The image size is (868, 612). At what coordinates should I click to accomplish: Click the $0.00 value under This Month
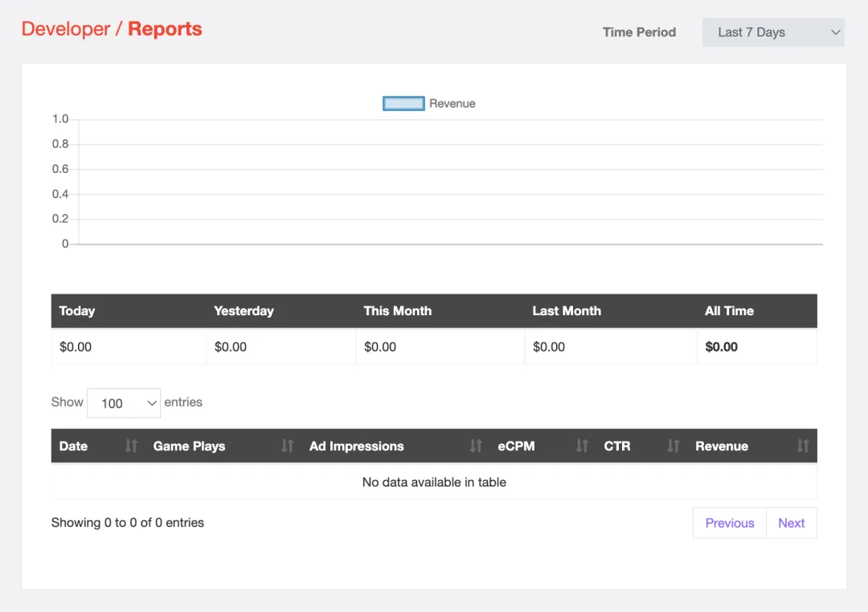click(380, 347)
